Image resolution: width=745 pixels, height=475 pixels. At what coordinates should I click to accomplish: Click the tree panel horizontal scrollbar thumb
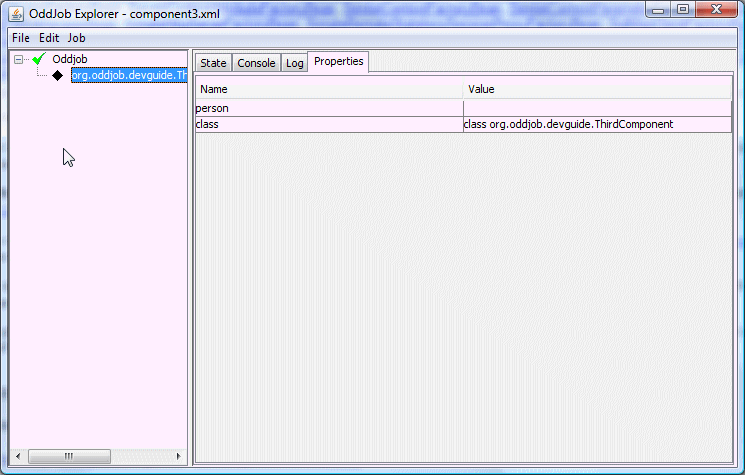click(69, 456)
